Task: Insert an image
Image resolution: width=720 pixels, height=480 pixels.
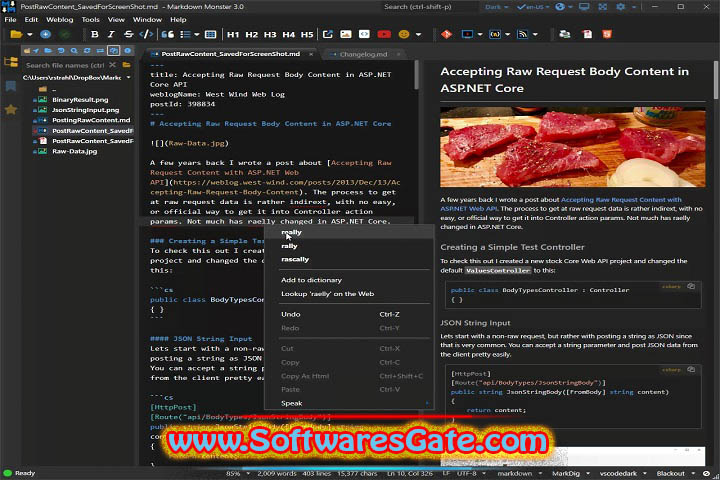Action: pyautogui.click(x=346, y=34)
